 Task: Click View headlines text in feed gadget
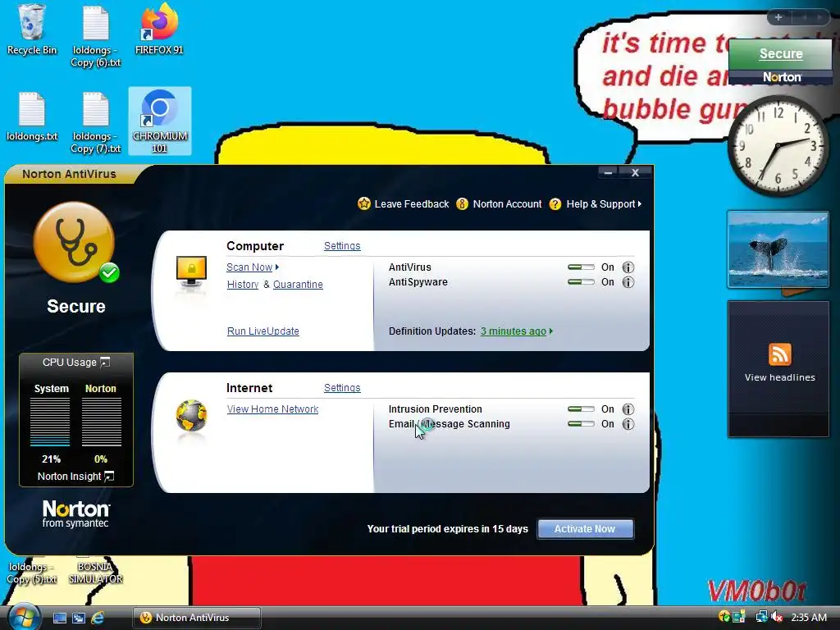point(779,377)
